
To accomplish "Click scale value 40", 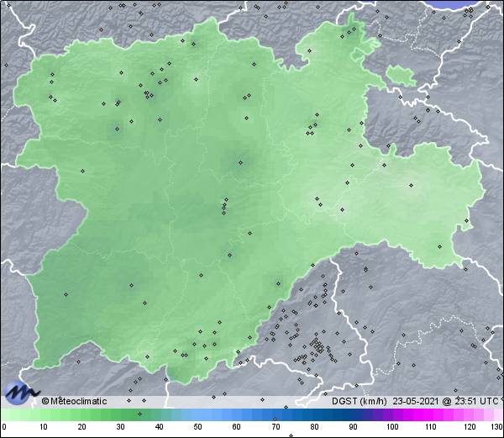I will (x=159, y=427).
